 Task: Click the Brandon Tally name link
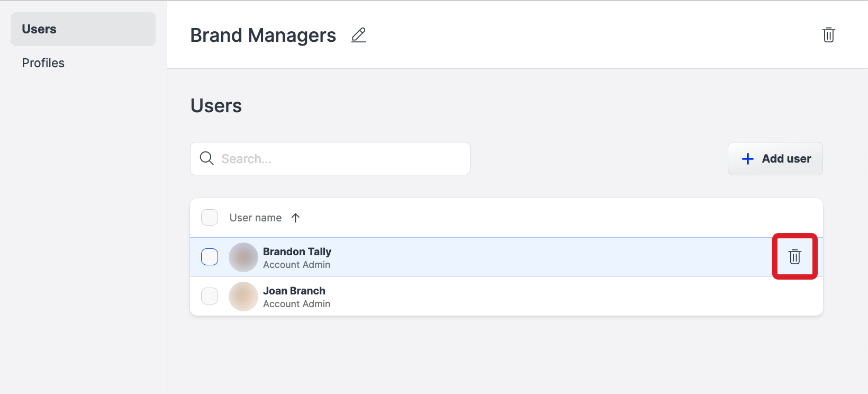[297, 252]
